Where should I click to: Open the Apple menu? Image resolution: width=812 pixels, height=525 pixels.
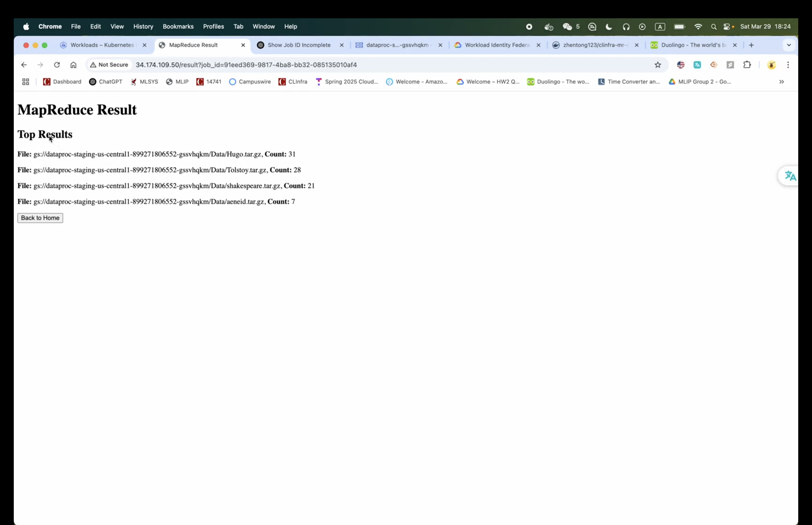[26, 27]
